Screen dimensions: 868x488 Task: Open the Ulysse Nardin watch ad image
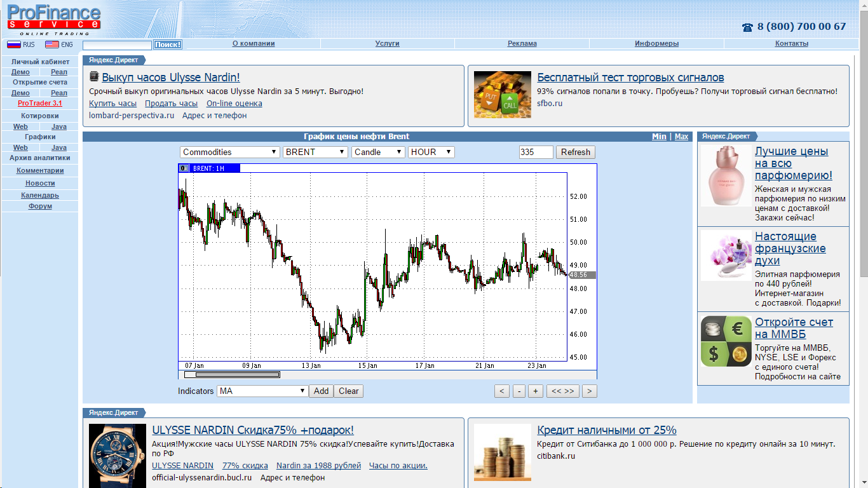[118, 456]
